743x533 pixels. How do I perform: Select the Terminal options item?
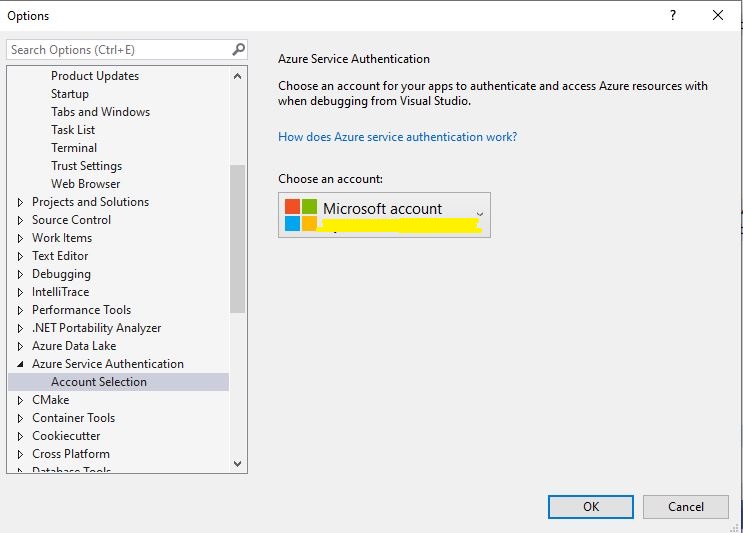74,148
